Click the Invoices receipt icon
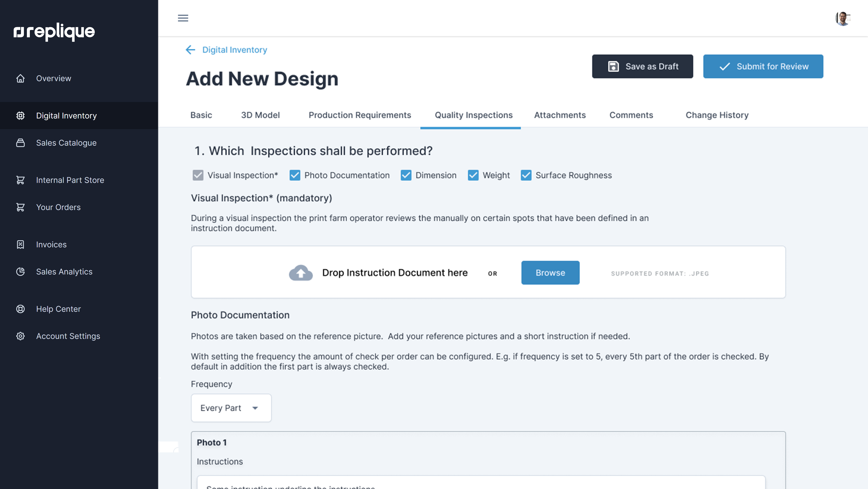Screen dimensions: 868x489 pos(21,245)
